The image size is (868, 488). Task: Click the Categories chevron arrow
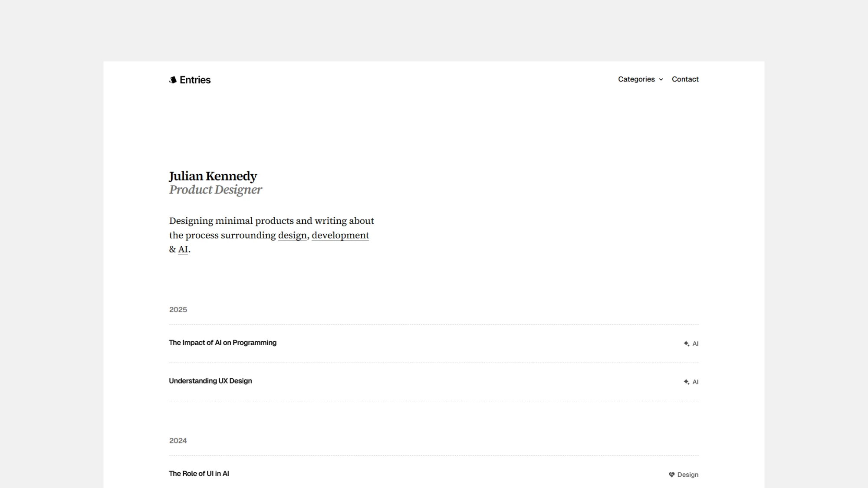point(661,79)
